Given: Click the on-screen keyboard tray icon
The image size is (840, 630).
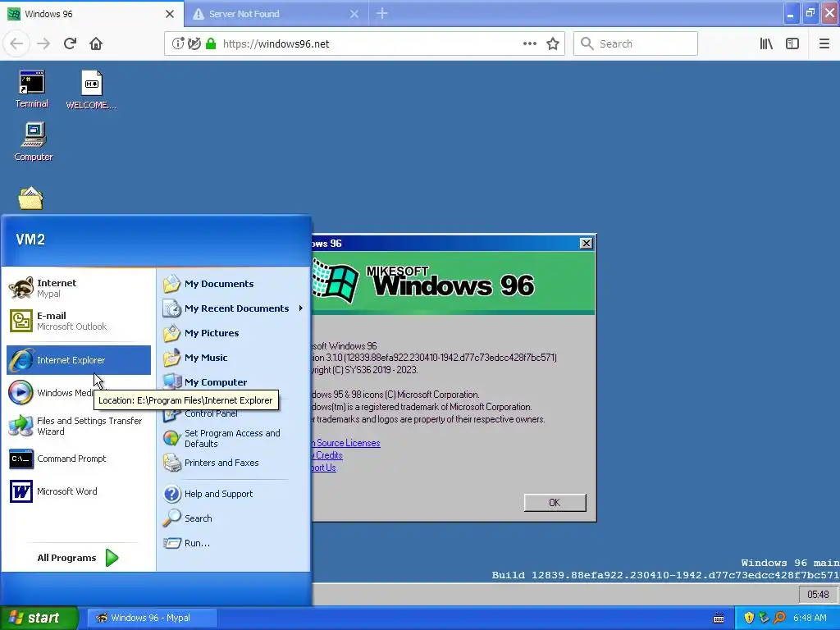Looking at the screenshot, I should [719, 619].
